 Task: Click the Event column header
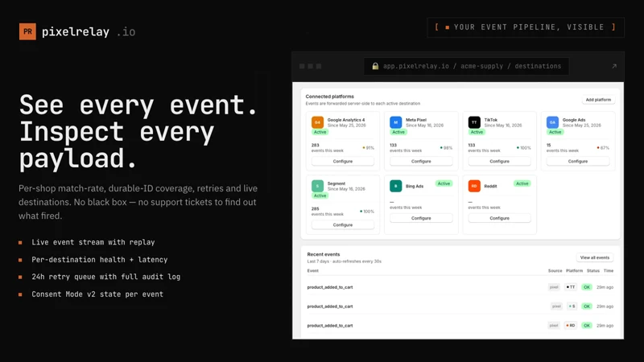pos(312,271)
